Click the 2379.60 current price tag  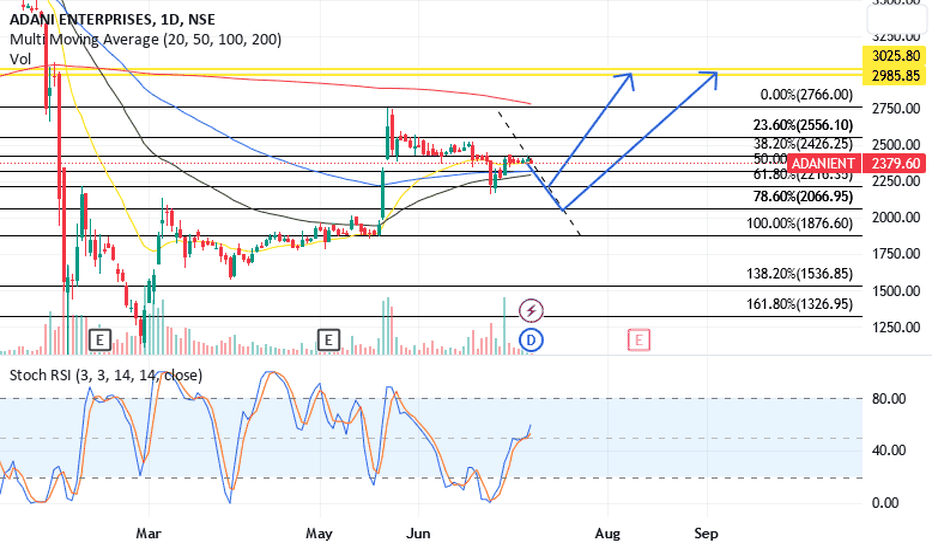click(x=896, y=164)
